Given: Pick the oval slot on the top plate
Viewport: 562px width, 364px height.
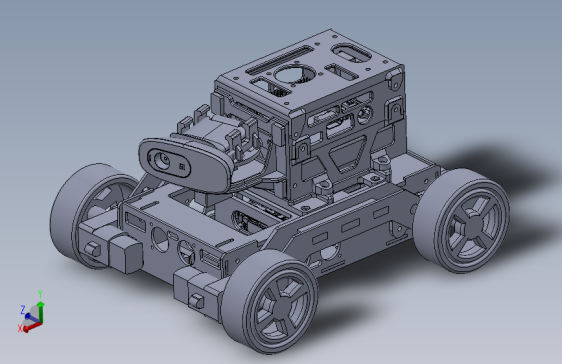Looking at the screenshot, I should [x=351, y=53].
